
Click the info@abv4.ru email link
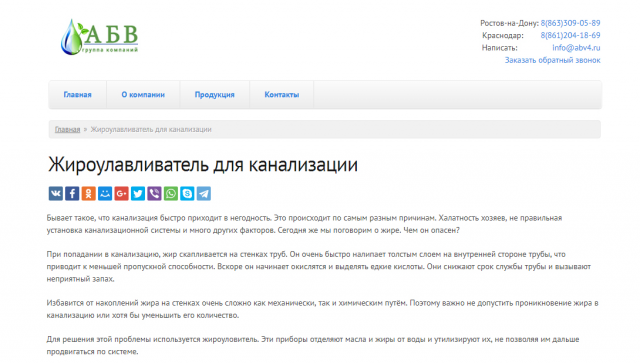tap(576, 48)
